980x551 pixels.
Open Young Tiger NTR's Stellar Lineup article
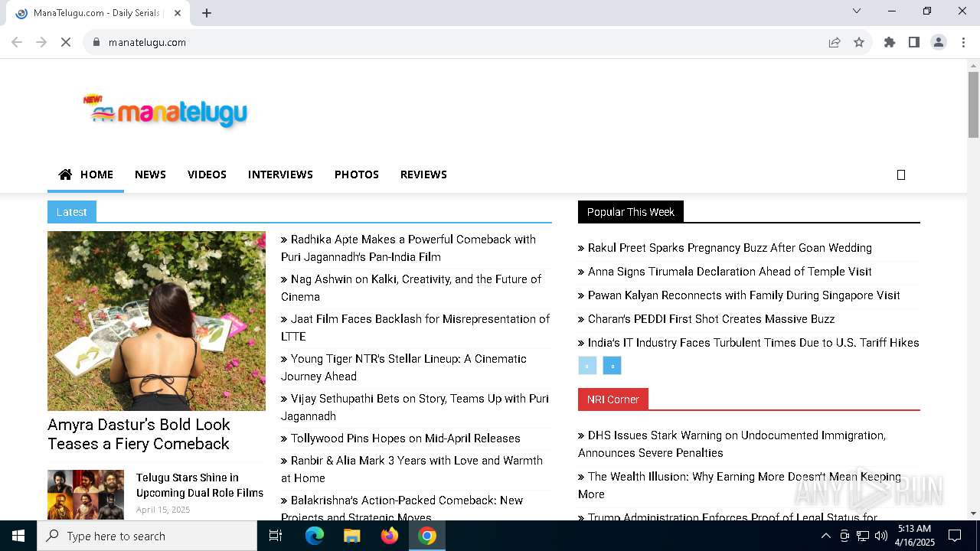tap(403, 367)
